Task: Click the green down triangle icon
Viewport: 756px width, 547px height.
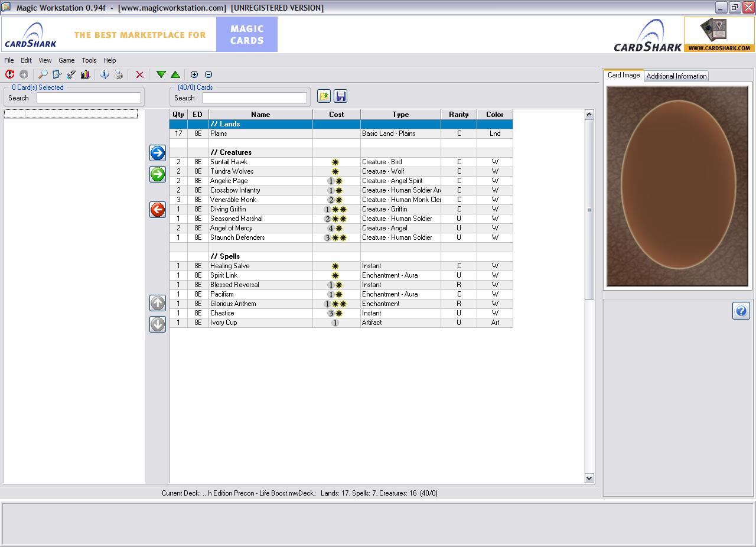Action: point(161,74)
